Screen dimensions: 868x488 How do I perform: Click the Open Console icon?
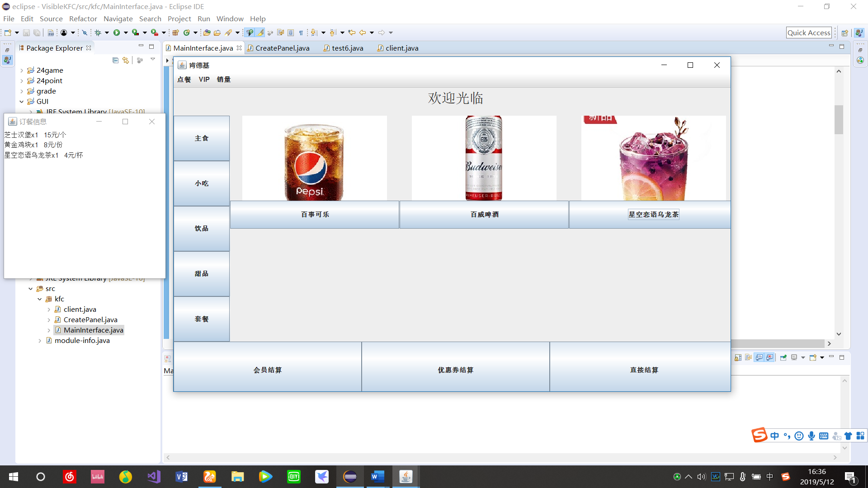click(813, 357)
